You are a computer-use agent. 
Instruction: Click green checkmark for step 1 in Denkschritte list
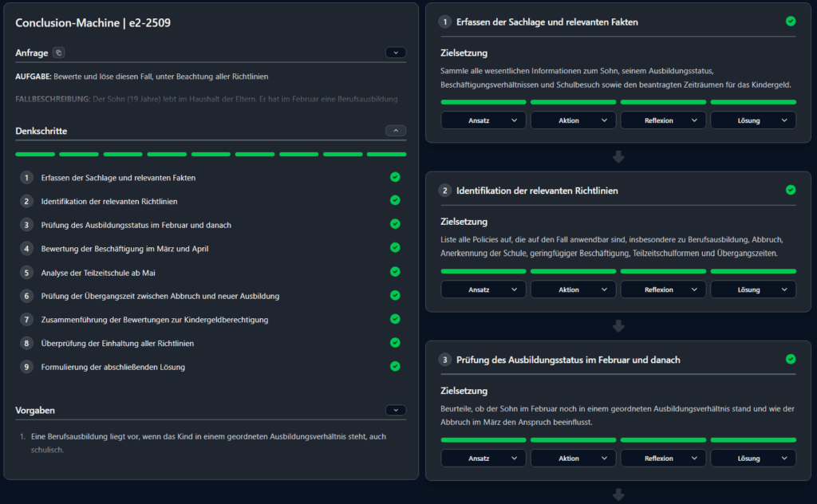click(x=395, y=177)
